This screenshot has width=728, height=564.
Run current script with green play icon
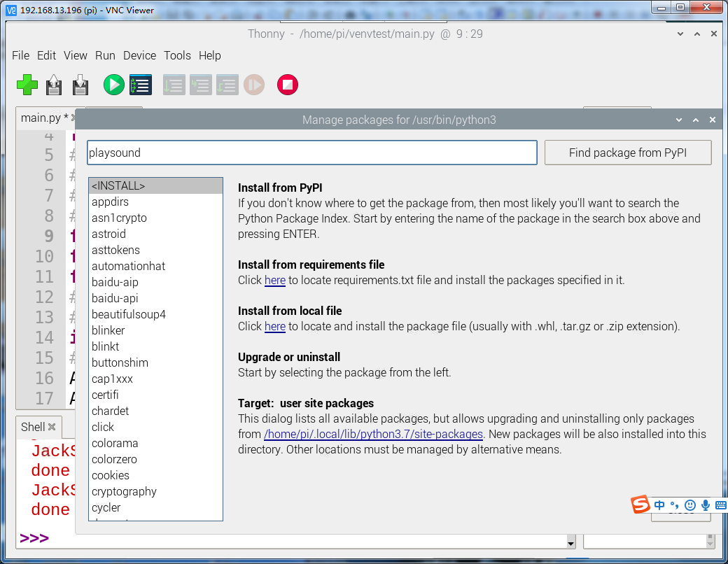point(113,85)
